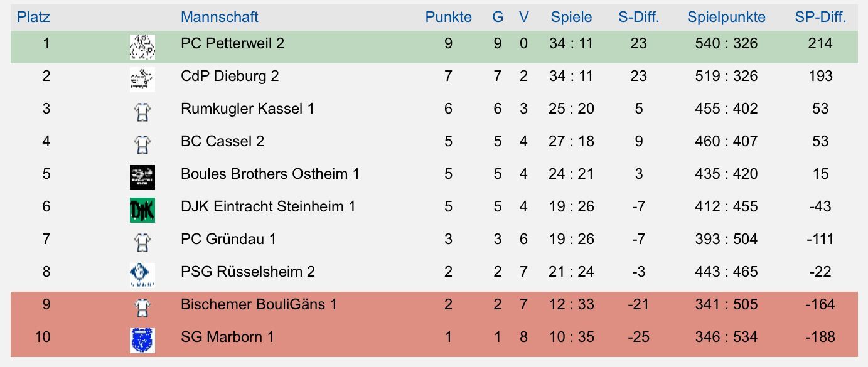Click the S-Diff. column header
Viewport: 868px width, 367px height.
point(638,17)
